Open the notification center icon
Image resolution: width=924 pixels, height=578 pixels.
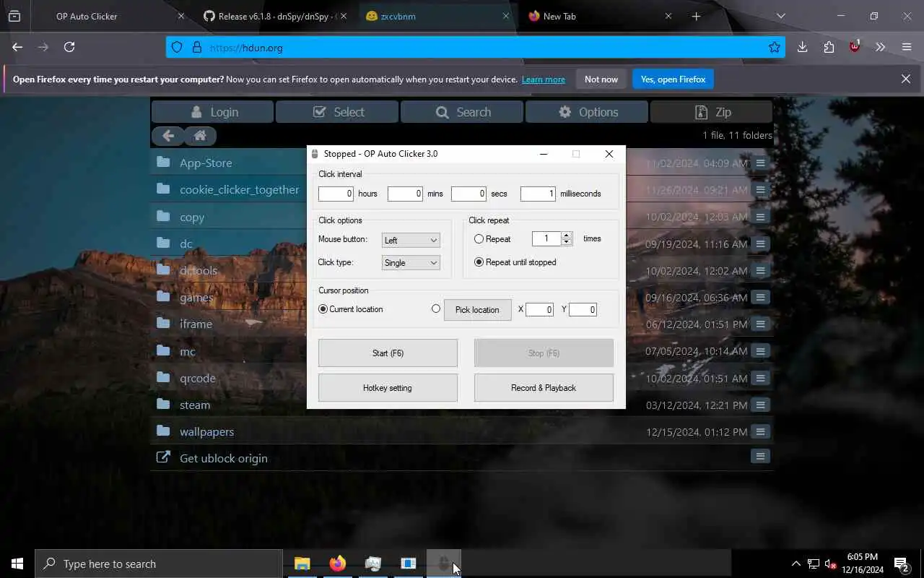(901, 564)
